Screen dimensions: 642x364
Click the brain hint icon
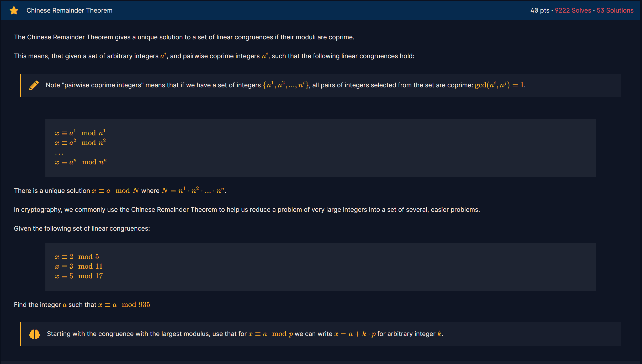(x=34, y=334)
